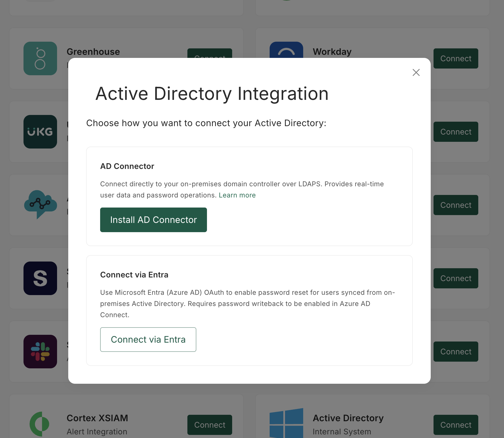Click the dark S logo icon
This screenshot has height=438, width=504.
click(40, 278)
